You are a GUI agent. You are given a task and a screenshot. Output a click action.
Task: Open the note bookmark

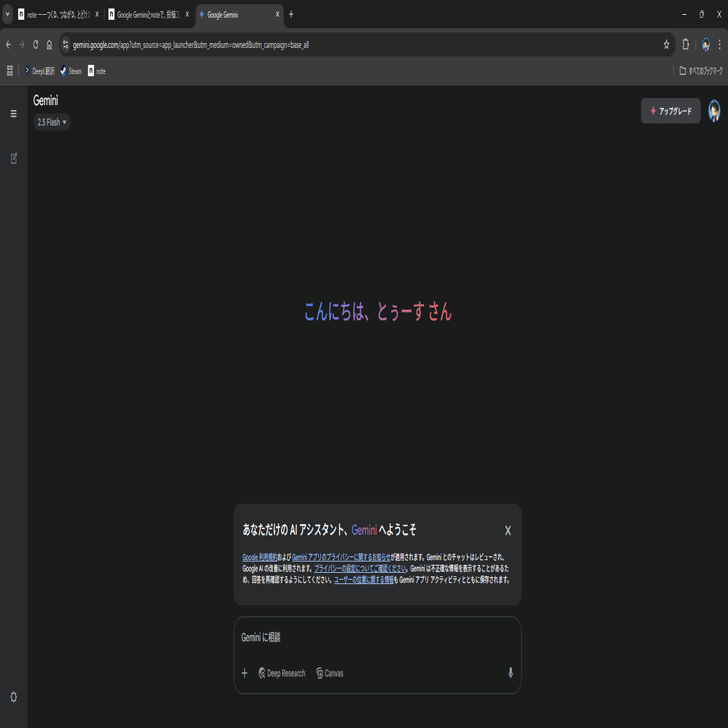pos(97,71)
